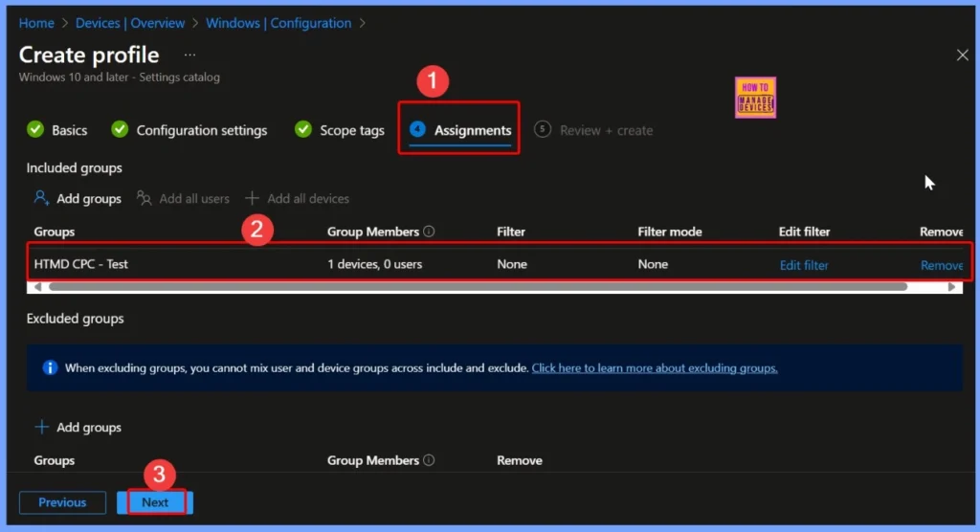This screenshot has height=532, width=980.
Task: Click the HTMD How To Manage Devices logo
Action: [755, 98]
